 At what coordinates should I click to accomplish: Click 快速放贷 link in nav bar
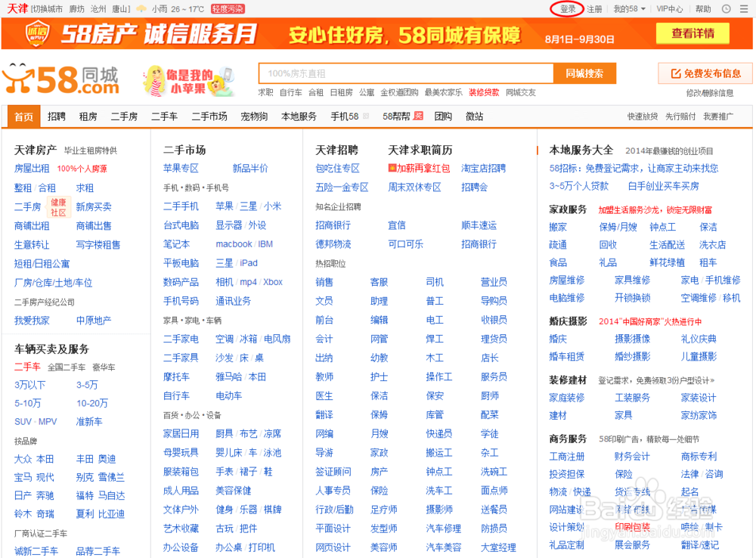coord(642,116)
